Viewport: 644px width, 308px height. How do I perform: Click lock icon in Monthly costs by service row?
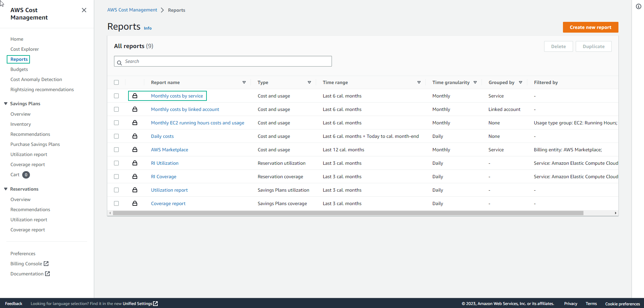(135, 96)
